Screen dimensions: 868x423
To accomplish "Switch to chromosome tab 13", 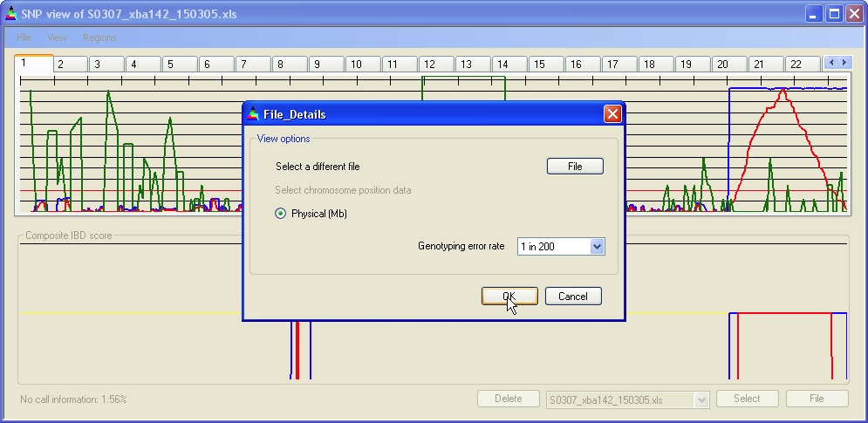I will tap(473, 65).
